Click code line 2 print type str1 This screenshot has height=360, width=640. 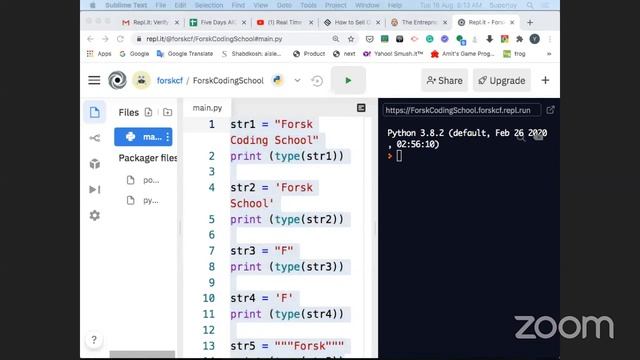tap(287, 156)
